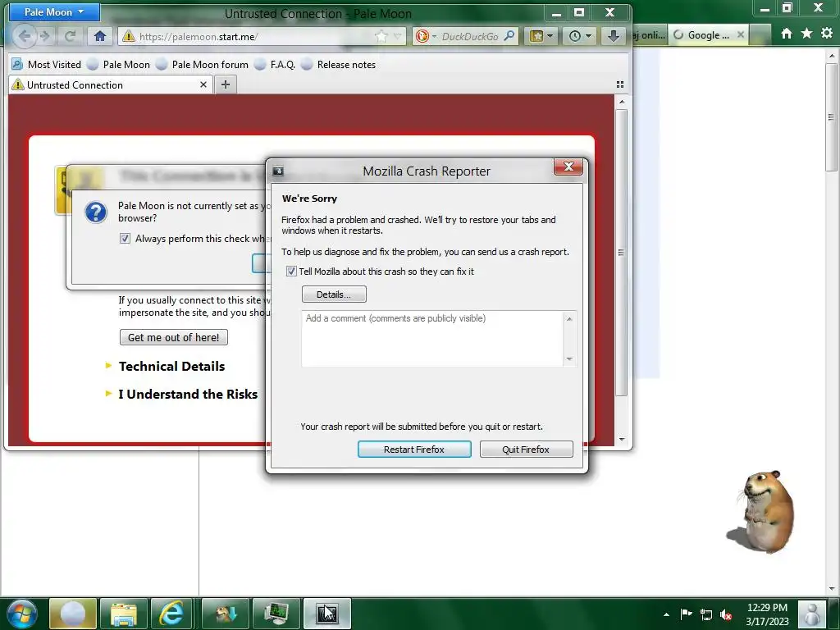840x630 pixels.
Task: Go back with the Pale Moon back arrow
Action: (24, 36)
